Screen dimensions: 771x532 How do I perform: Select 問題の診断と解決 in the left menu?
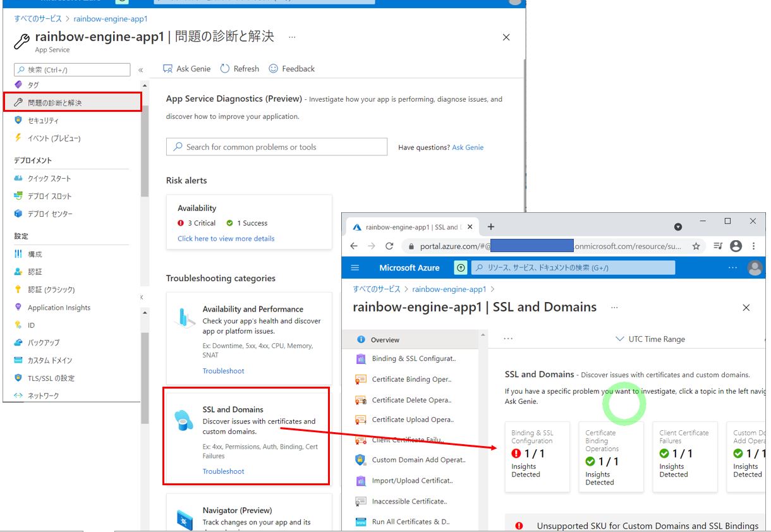point(72,102)
